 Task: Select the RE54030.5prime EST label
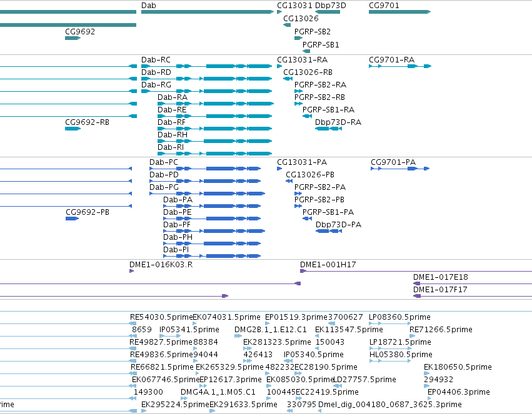point(161,317)
